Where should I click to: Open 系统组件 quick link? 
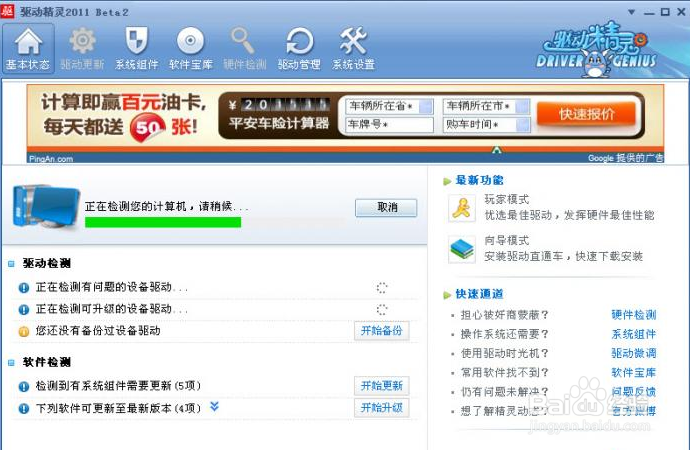[x=634, y=334]
